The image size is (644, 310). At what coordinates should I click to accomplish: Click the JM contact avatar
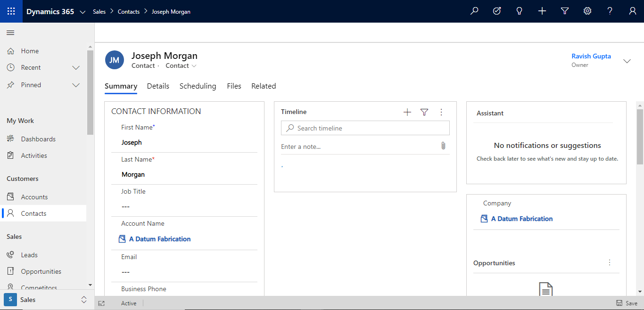pos(115,60)
